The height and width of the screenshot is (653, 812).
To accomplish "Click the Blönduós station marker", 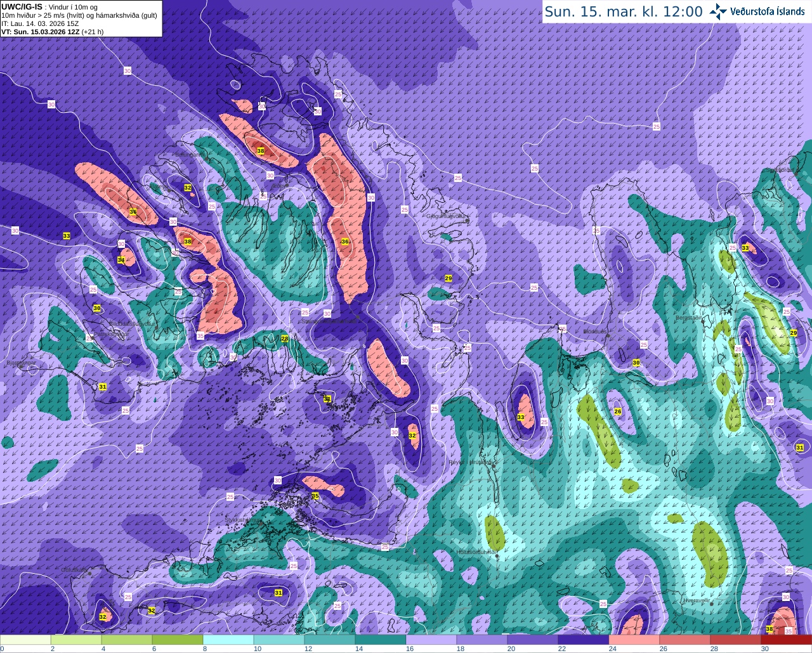I will [608, 336].
